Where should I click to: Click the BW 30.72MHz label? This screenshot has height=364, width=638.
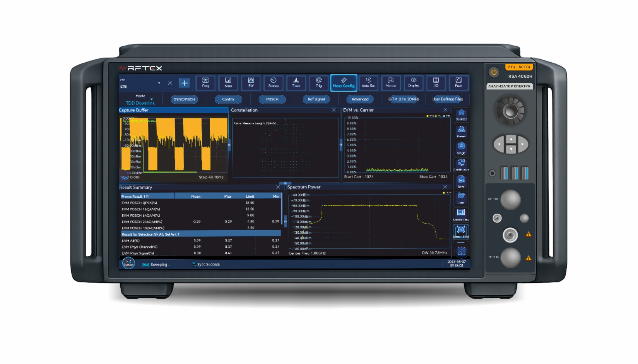434,253
